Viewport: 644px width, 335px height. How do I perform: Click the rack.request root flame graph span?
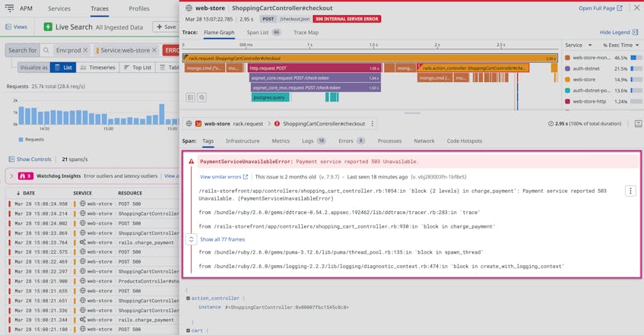[x=370, y=58]
